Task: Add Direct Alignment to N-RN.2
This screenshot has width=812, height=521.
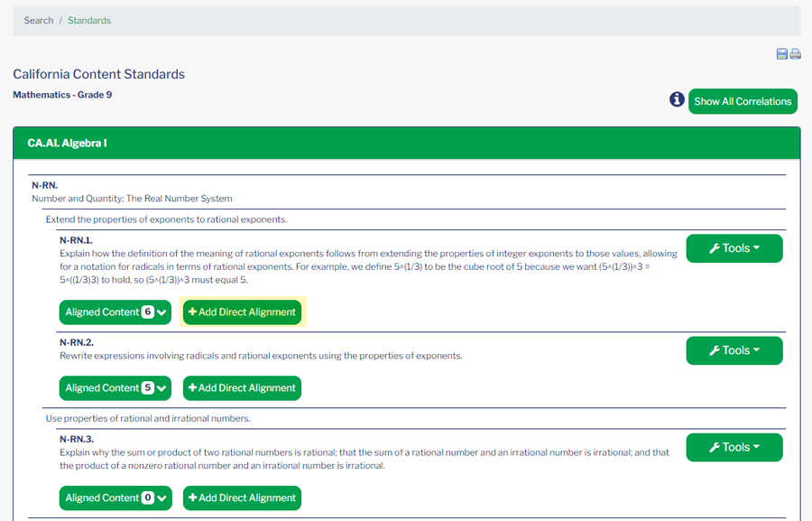Action: tap(242, 388)
